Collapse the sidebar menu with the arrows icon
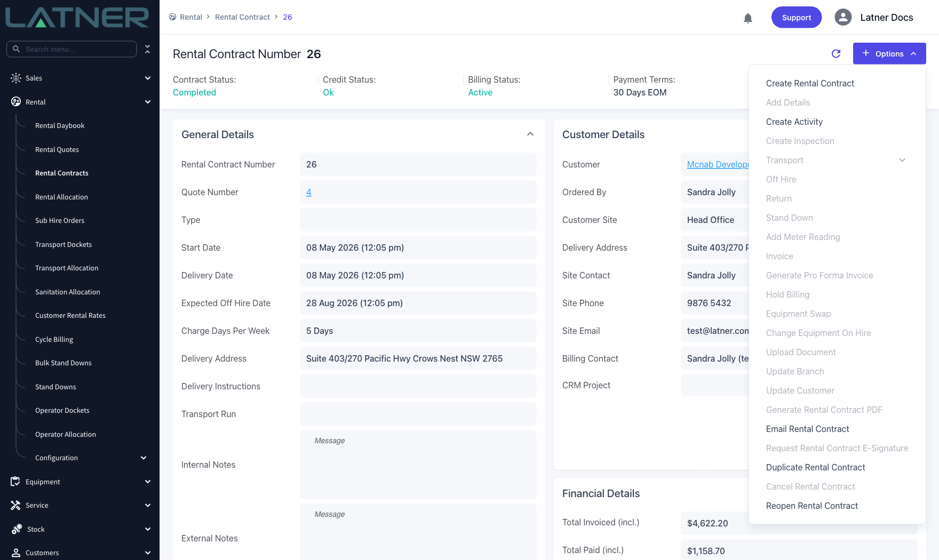The height and width of the screenshot is (560, 939). click(x=148, y=49)
